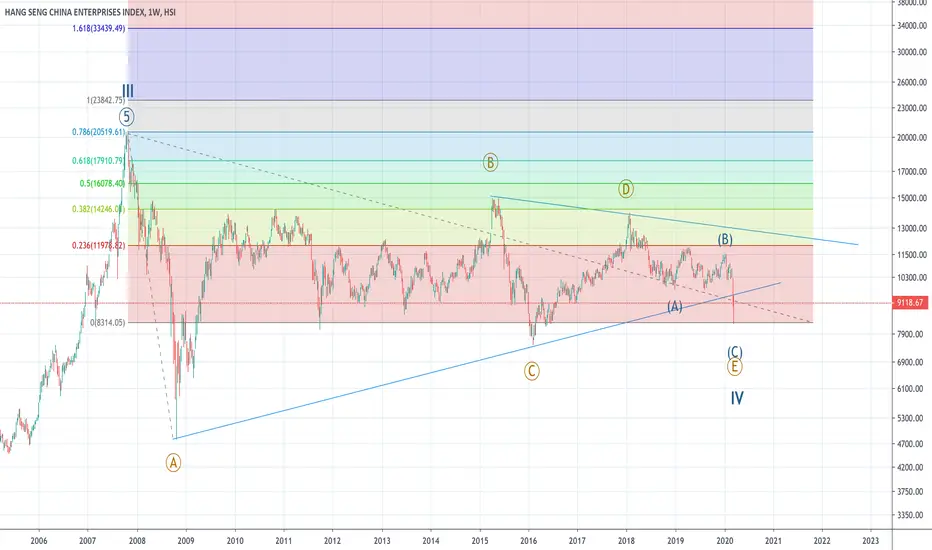Click the circled B label above 2015 peak
This screenshot has height=550, width=932.
coord(490,162)
